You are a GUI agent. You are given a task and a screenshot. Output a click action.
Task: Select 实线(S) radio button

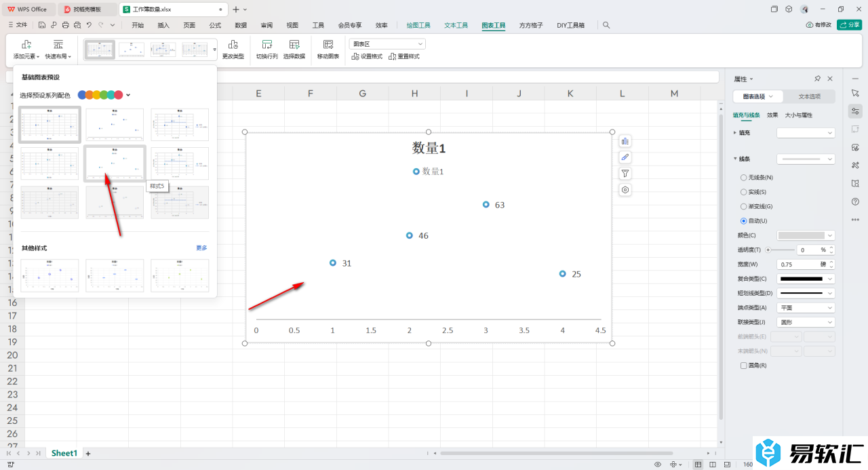744,192
